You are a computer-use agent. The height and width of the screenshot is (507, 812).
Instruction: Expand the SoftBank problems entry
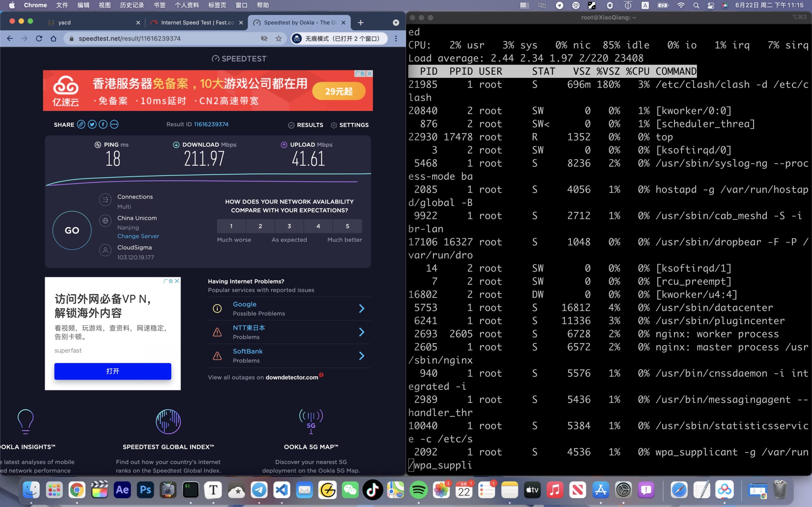point(361,356)
